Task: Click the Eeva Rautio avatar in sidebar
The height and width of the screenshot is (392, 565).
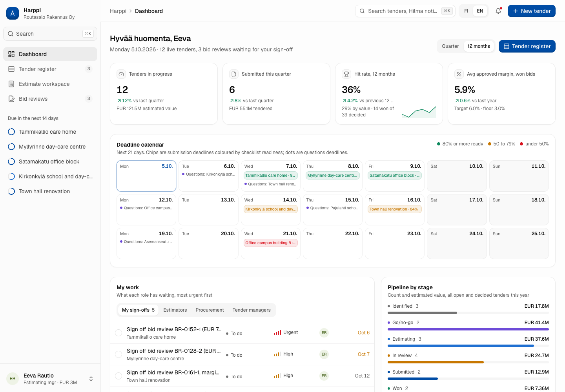Action: (13, 379)
